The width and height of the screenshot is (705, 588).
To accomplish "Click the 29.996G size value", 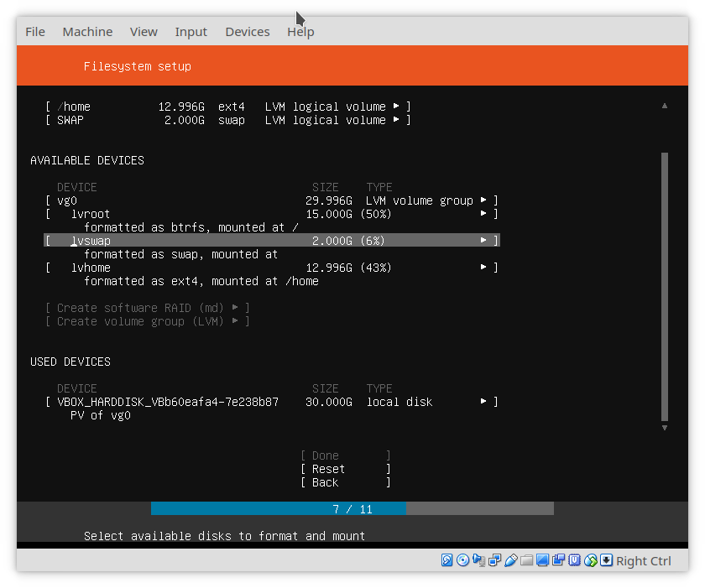I will click(329, 200).
